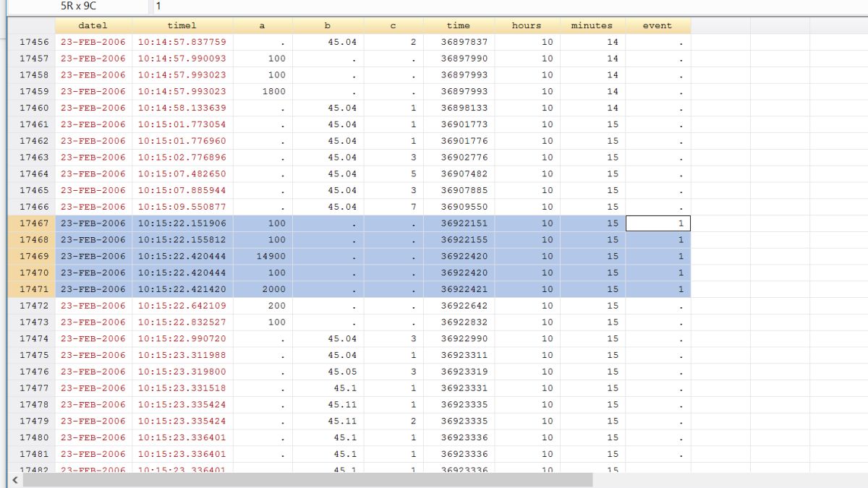This screenshot has width=868, height=488.
Task: Select row number 17460
Action: coord(30,108)
